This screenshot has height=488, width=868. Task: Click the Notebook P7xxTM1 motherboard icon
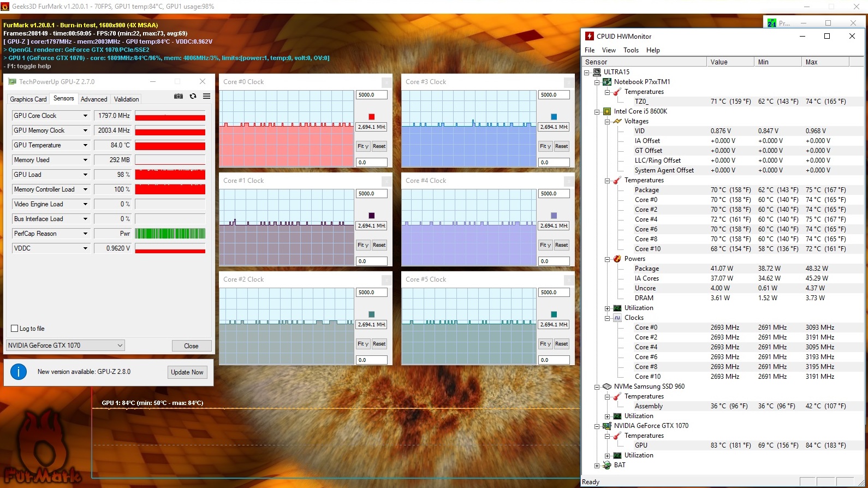[607, 82]
